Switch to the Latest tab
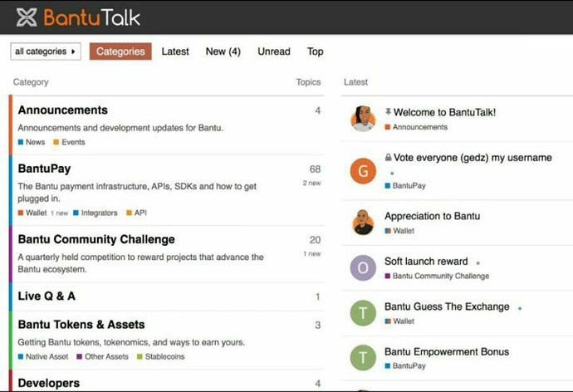The height and width of the screenshot is (392, 573). [175, 51]
